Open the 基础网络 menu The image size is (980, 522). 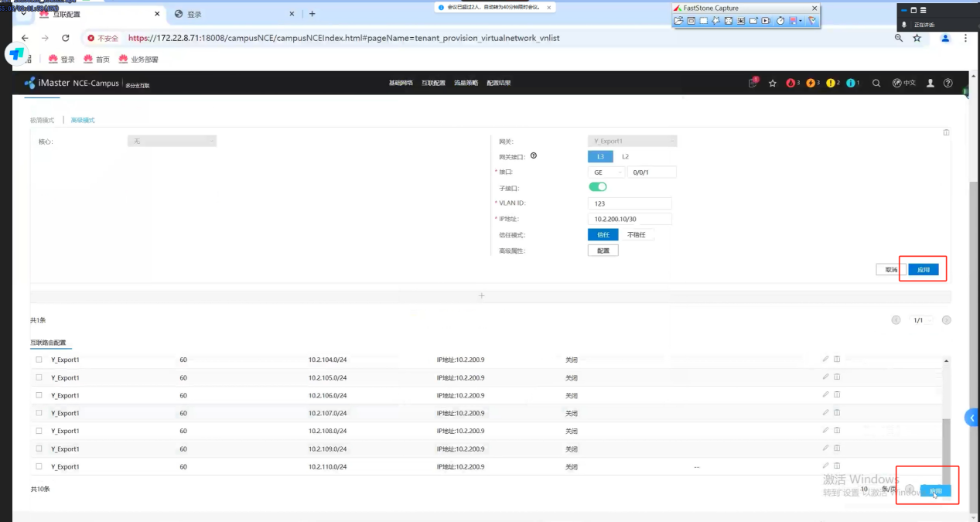pos(401,83)
